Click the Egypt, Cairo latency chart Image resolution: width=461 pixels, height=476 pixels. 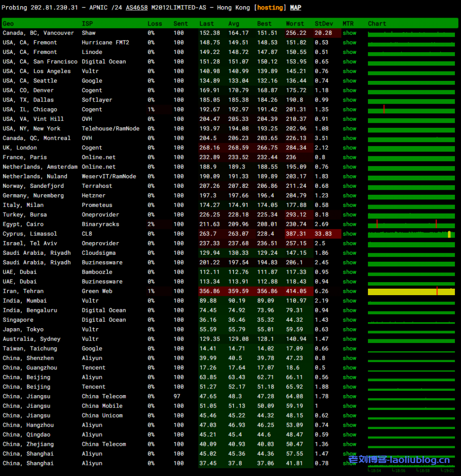pyautogui.click(x=411, y=225)
